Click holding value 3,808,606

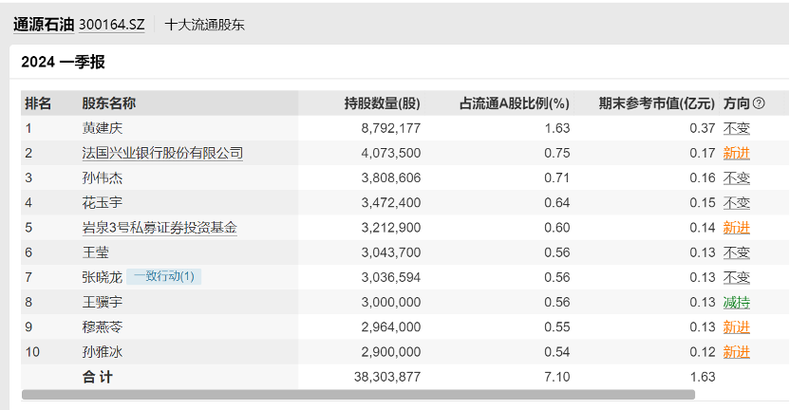[391, 178]
